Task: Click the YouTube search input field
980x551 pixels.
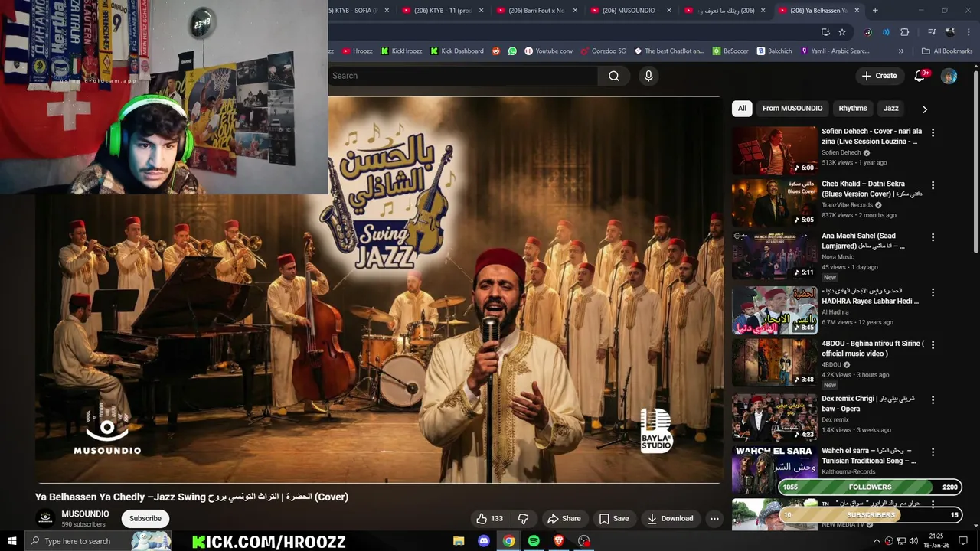Action: tap(463, 76)
